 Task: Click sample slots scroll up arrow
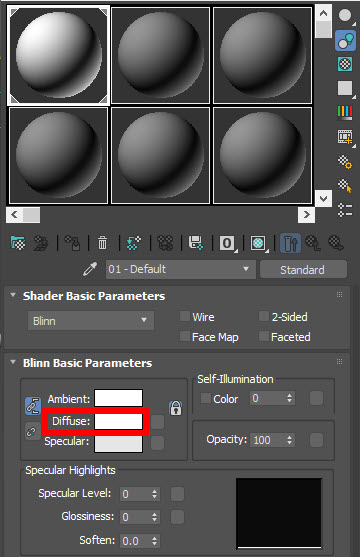[323, 13]
